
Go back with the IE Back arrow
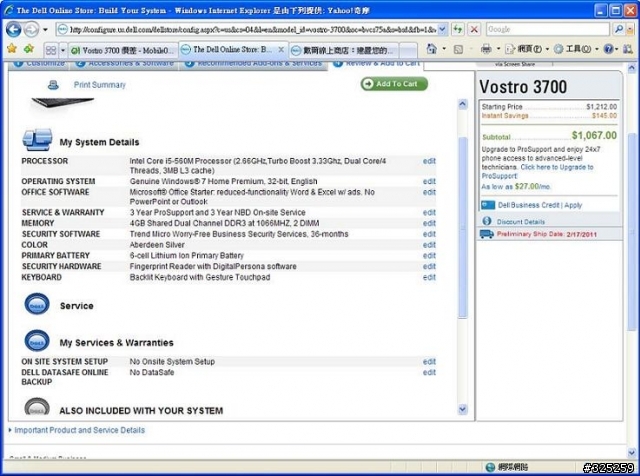(13, 29)
